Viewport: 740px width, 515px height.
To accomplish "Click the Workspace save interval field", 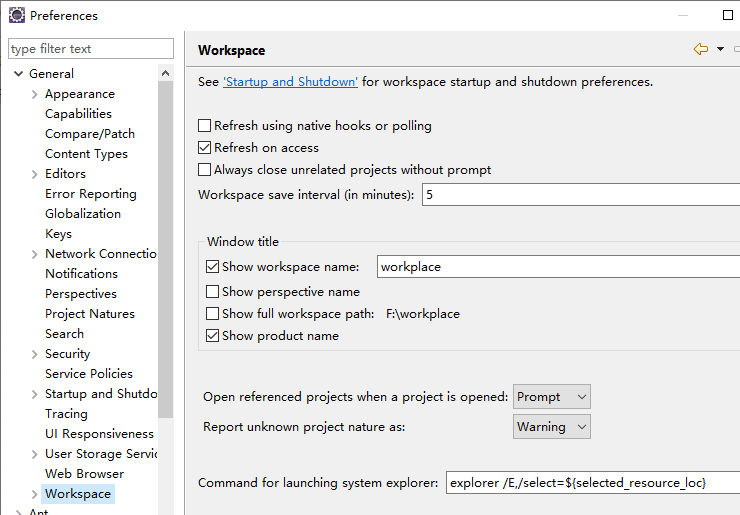I will [x=580, y=195].
